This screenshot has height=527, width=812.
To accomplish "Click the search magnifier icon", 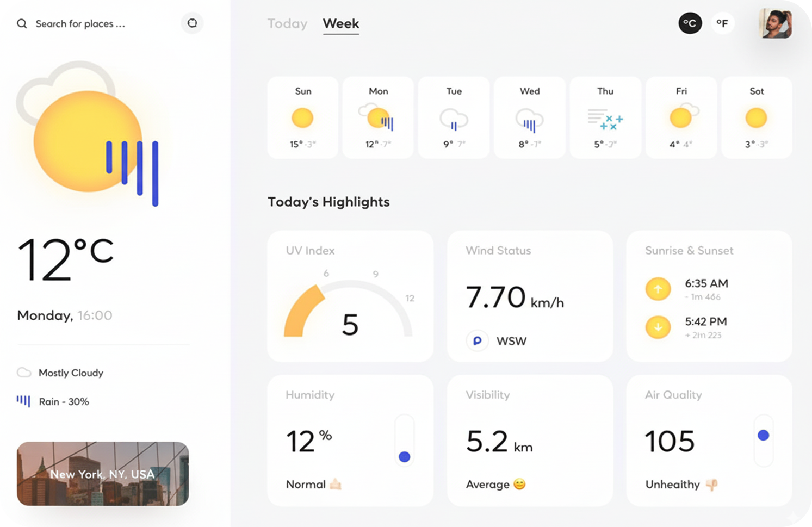I will pyautogui.click(x=22, y=24).
